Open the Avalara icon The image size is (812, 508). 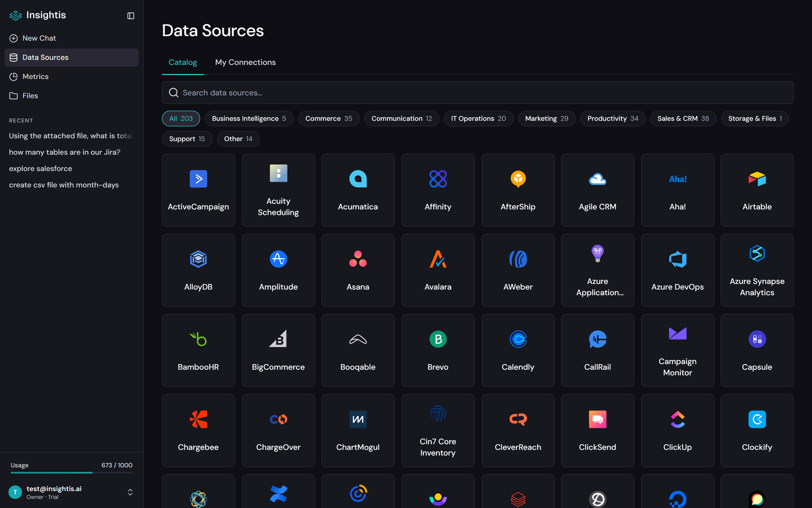[x=438, y=259]
